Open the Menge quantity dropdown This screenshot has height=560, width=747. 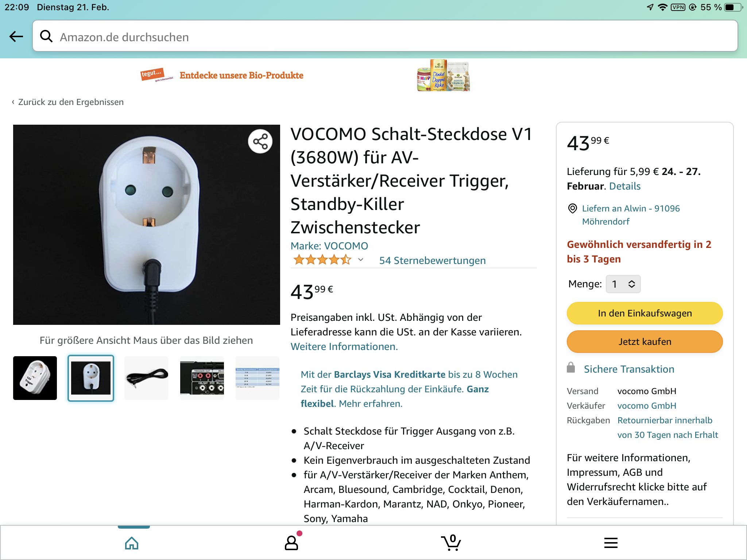pyautogui.click(x=623, y=284)
